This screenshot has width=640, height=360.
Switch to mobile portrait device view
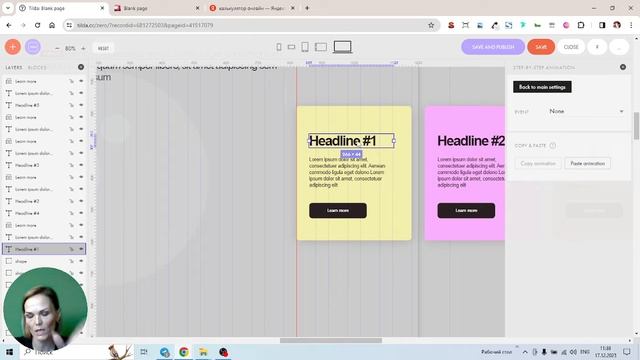pyautogui.click(x=279, y=47)
